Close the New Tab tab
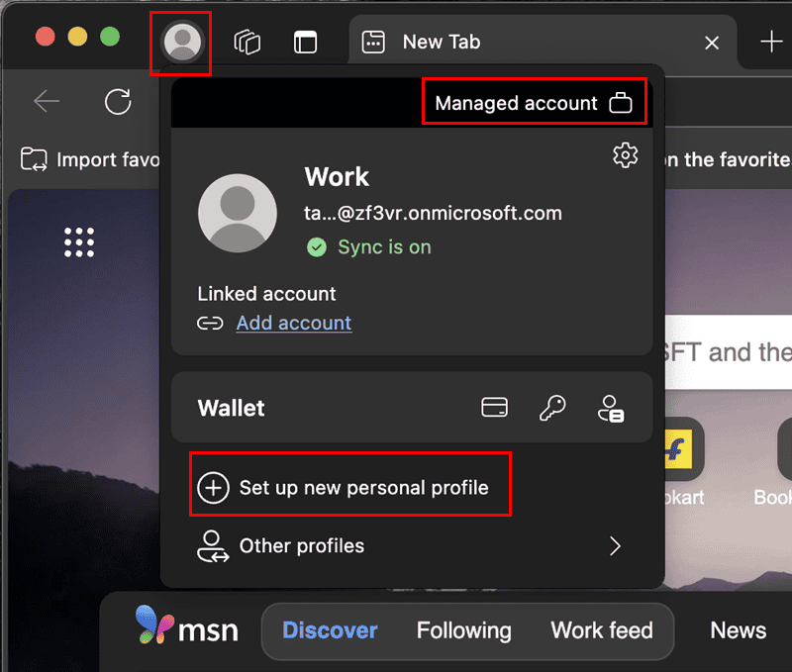The width and height of the screenshot is (792, 672). [711, 43]
